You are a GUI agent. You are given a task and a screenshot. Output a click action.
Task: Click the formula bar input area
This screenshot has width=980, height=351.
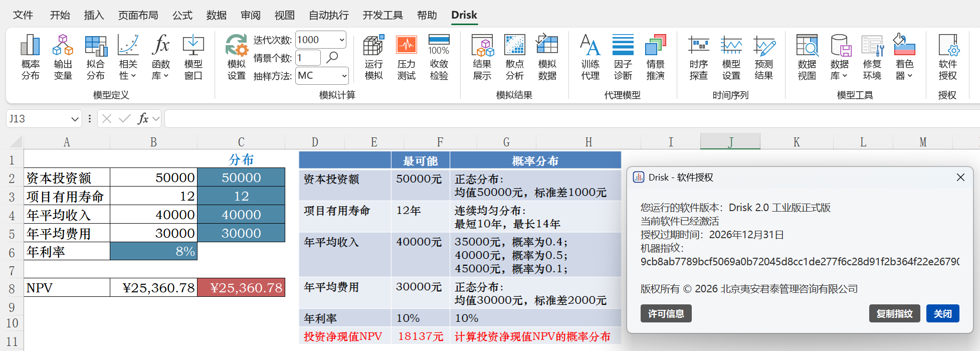coord(572,119)
